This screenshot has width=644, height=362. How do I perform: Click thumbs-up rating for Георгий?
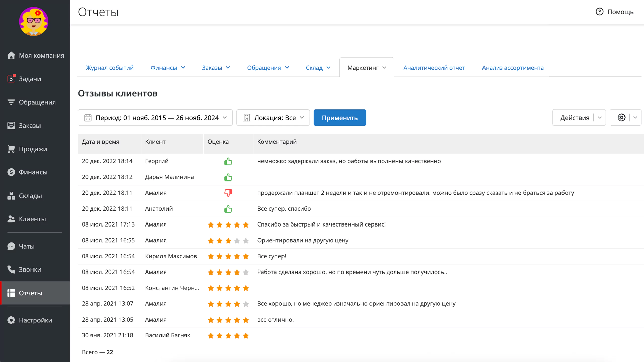pos(228,161)
